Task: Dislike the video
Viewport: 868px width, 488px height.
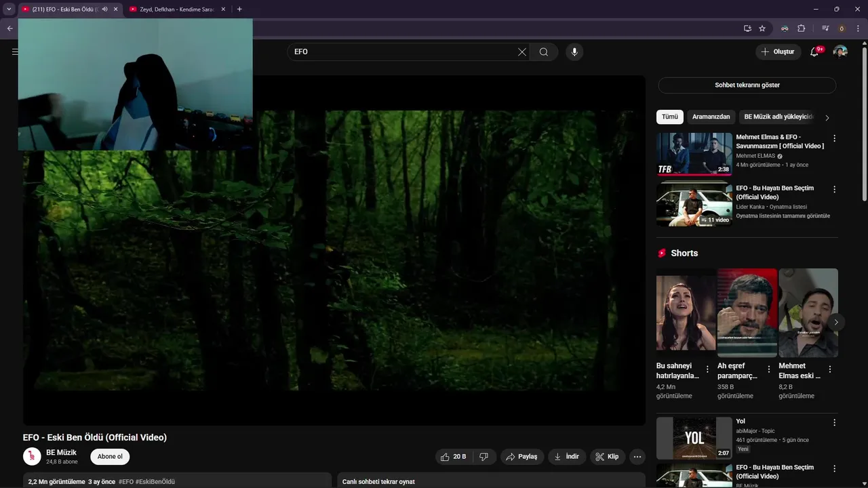Action: (484, 457)
